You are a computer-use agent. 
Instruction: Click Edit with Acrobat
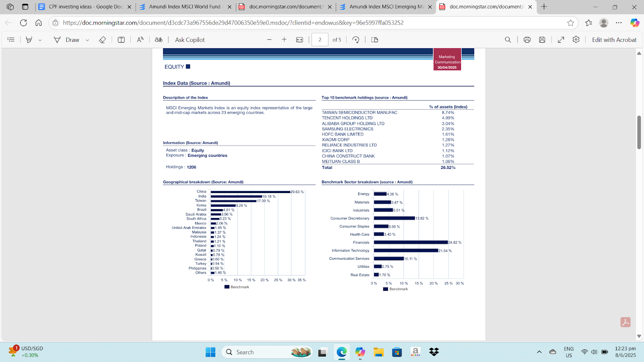pos(614,40)
